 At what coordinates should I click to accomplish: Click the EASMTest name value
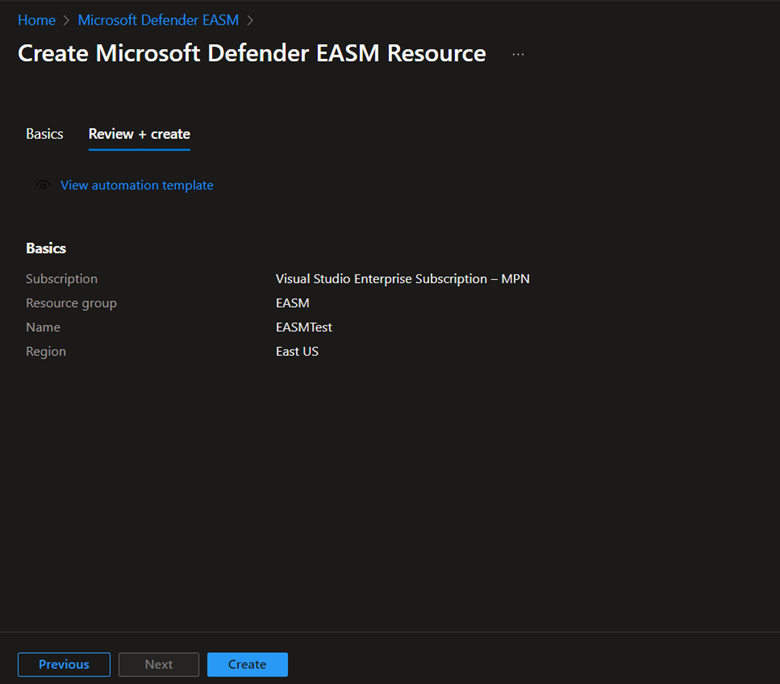point(304,327)
